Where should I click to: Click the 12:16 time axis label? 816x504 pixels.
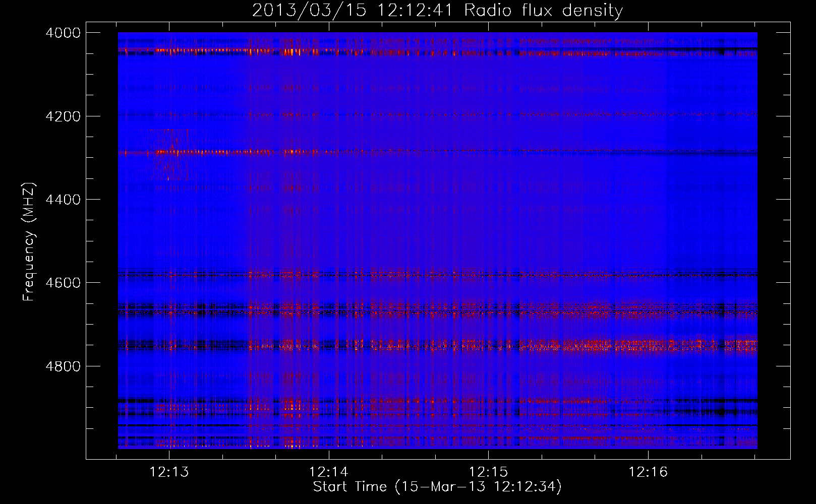(x=648, y=472)
